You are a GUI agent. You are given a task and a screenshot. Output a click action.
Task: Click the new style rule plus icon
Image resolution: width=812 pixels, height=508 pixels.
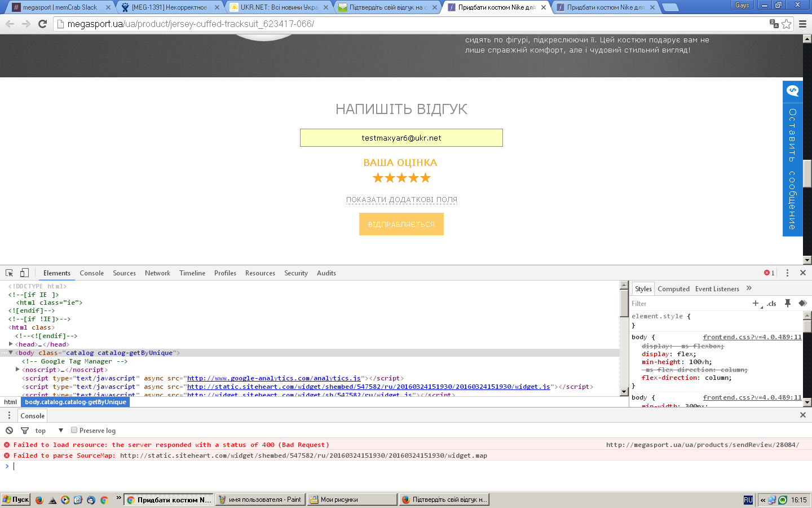coord(756,303)
